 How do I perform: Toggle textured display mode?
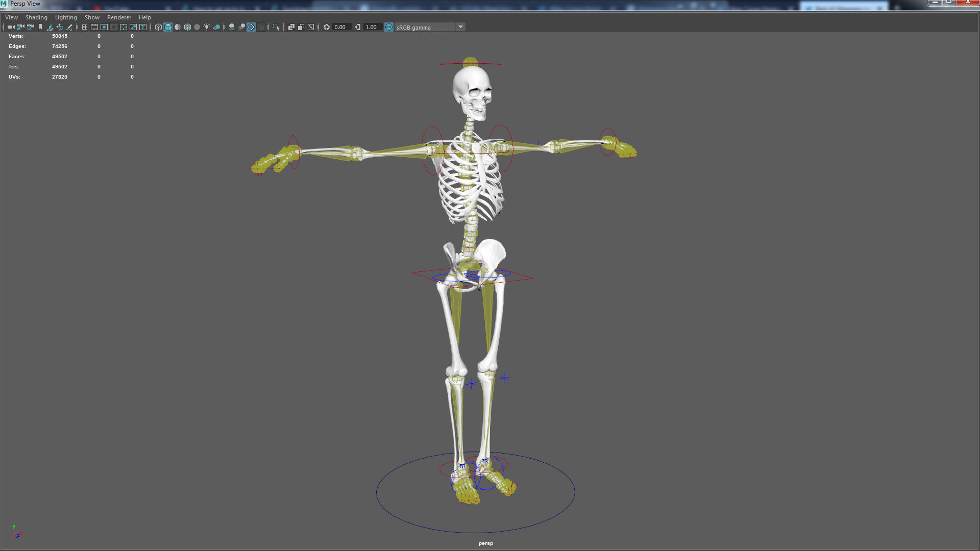(197, 27)
